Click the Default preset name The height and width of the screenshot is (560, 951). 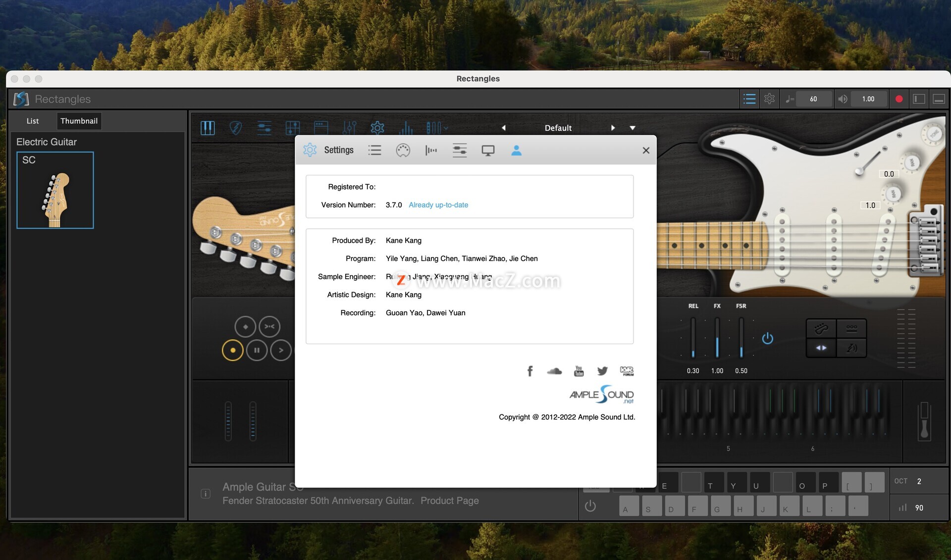pos(558,128)
